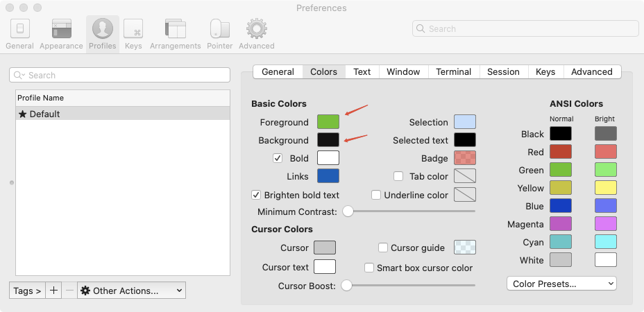Switch to the Text tab
Viewport: 644px width, 312px height.
tap(362, 72)
